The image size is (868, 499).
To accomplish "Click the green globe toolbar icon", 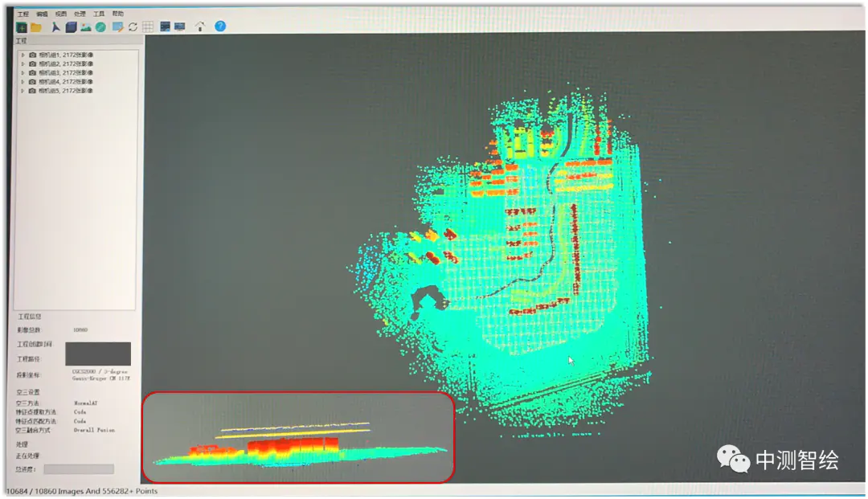I will click(100, 27).
